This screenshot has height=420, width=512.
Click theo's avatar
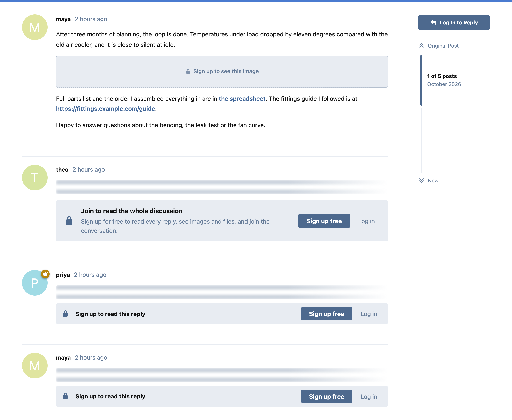pos(35,178)
